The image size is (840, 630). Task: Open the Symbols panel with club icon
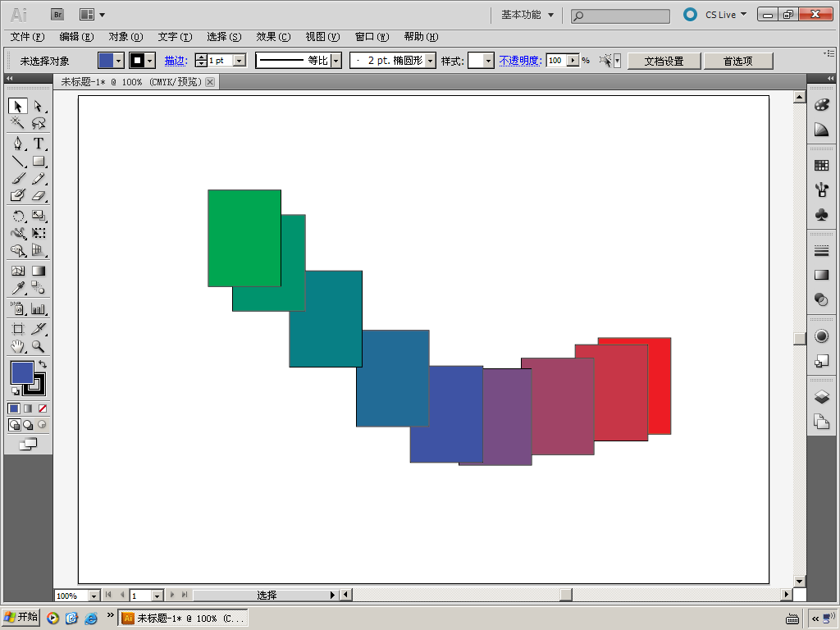(x=821, y=214)
